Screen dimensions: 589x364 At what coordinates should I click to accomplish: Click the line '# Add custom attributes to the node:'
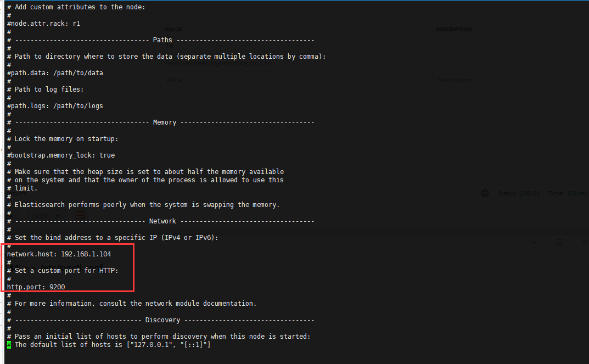[x=76, y=7]
